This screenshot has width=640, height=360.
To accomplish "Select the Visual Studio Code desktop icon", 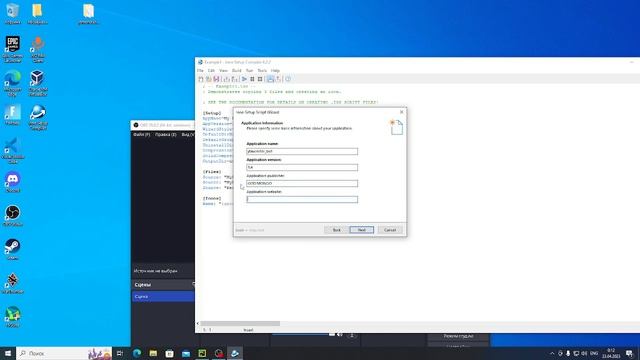I will click(13, 151).
